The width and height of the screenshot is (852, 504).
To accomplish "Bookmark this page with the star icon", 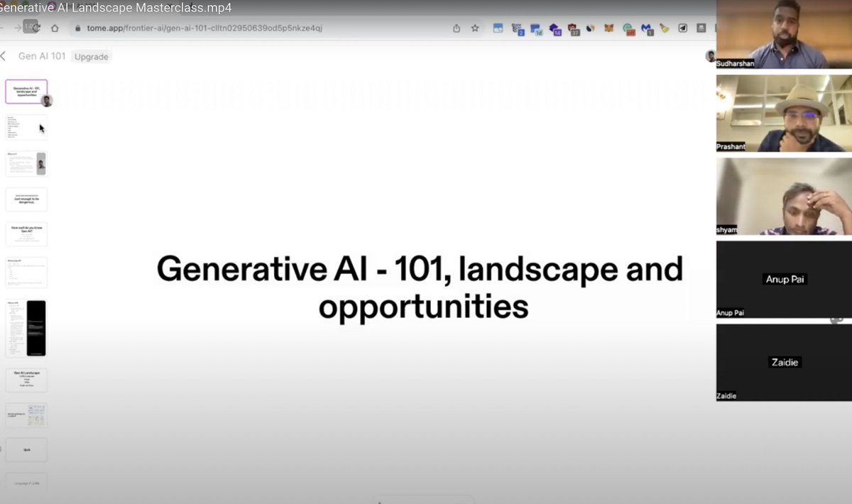I will (475, 28).
